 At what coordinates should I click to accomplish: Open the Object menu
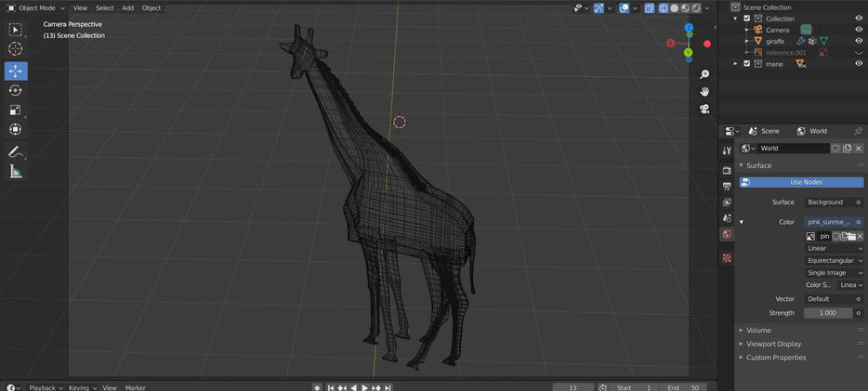151,7
